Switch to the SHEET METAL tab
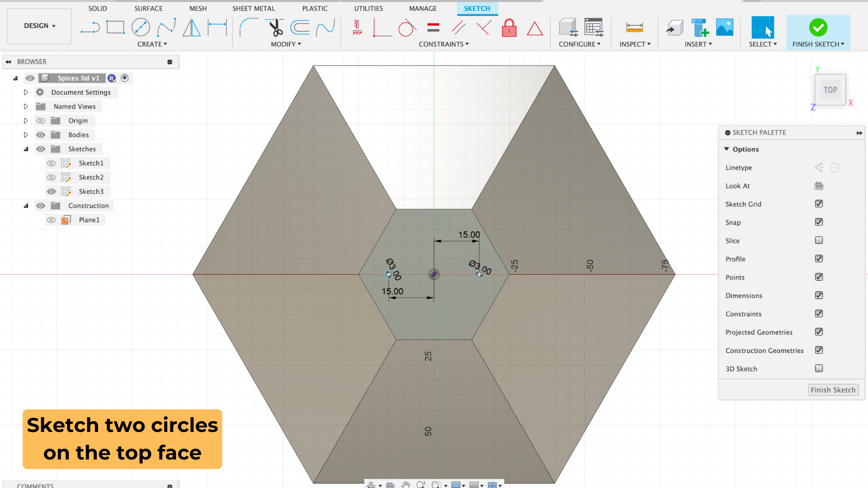 click(254, 9)
